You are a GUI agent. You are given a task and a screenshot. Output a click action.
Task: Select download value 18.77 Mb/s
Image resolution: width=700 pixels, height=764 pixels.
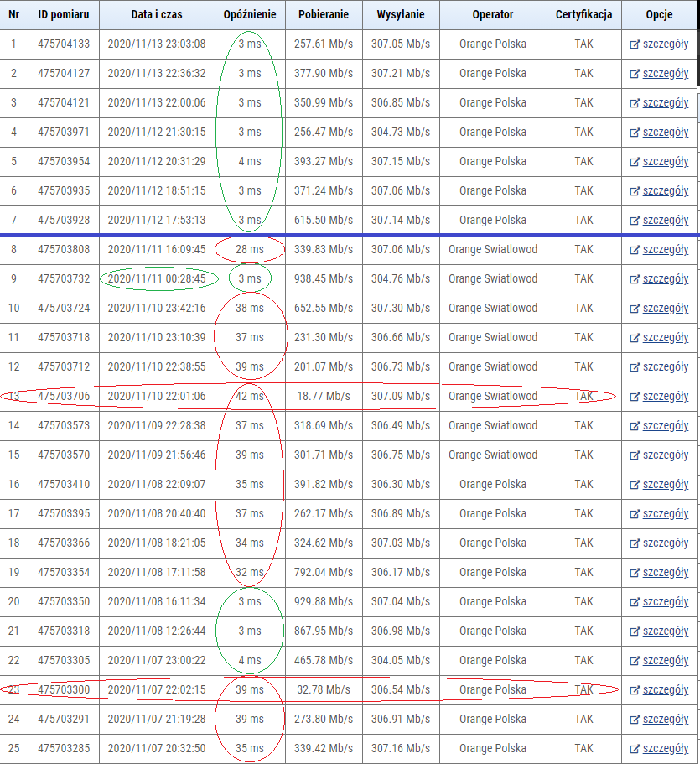324,396
